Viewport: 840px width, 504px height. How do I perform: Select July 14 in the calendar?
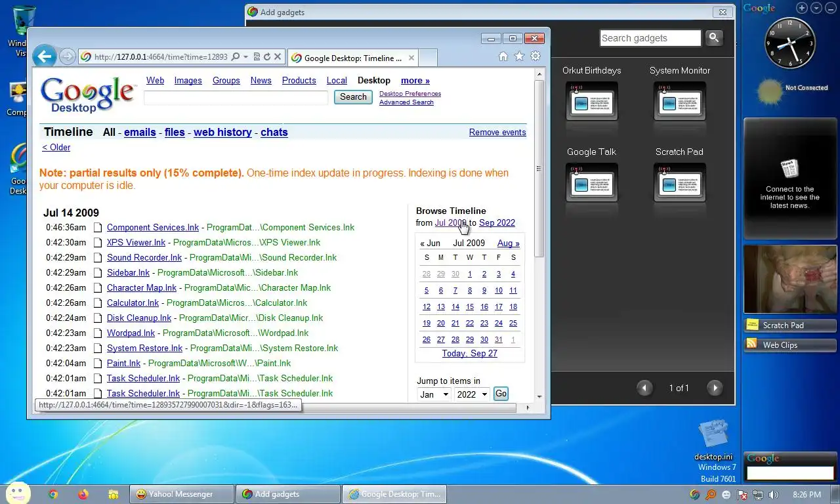click(455, 306)
